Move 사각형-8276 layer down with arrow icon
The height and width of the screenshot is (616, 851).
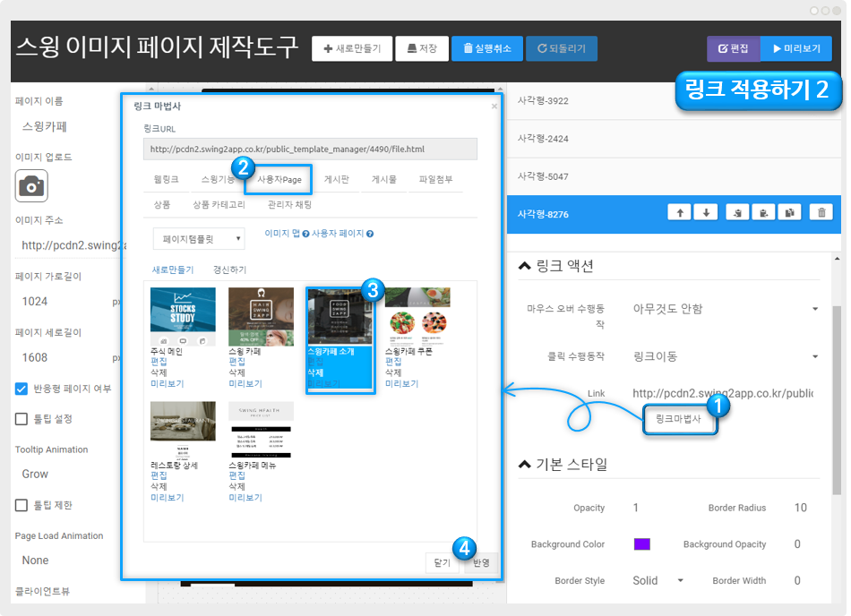point(706,212)
